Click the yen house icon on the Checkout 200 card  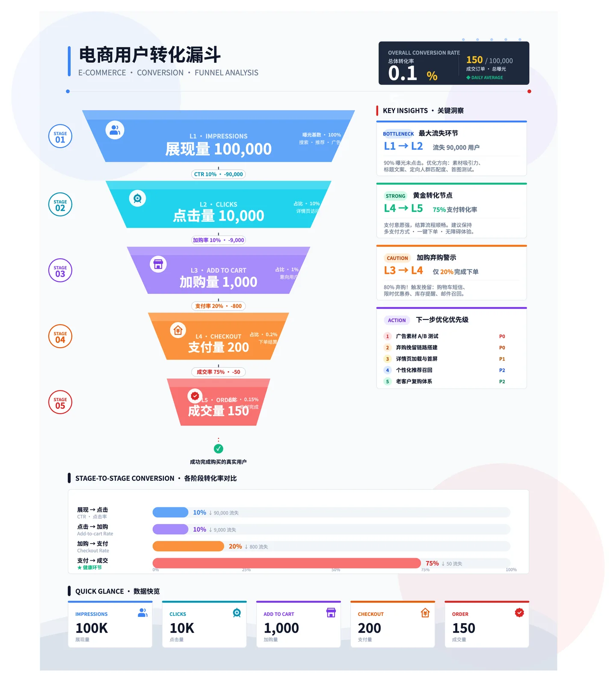pos(425,613)
